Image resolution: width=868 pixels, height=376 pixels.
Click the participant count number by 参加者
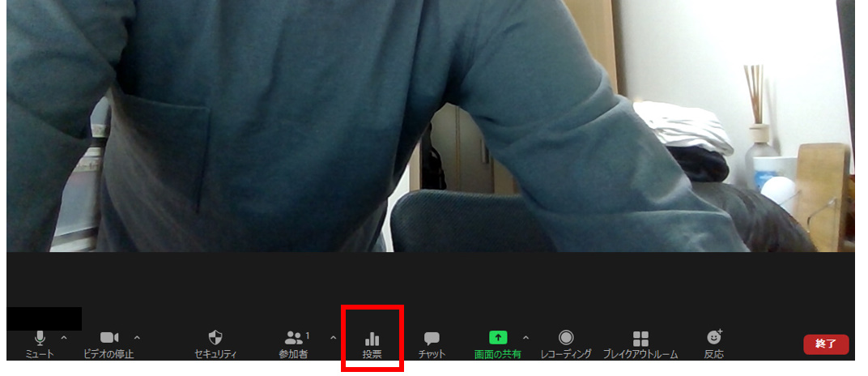point(308,335)
